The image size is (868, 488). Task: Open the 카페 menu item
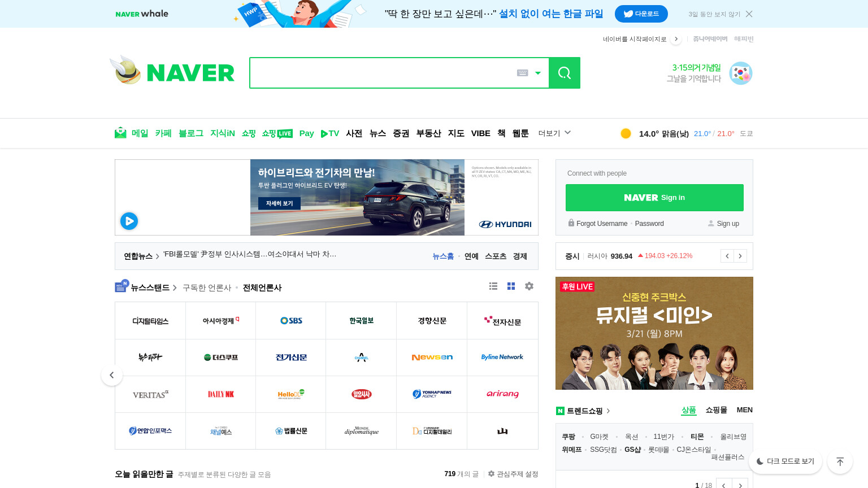tap(163, 133)
